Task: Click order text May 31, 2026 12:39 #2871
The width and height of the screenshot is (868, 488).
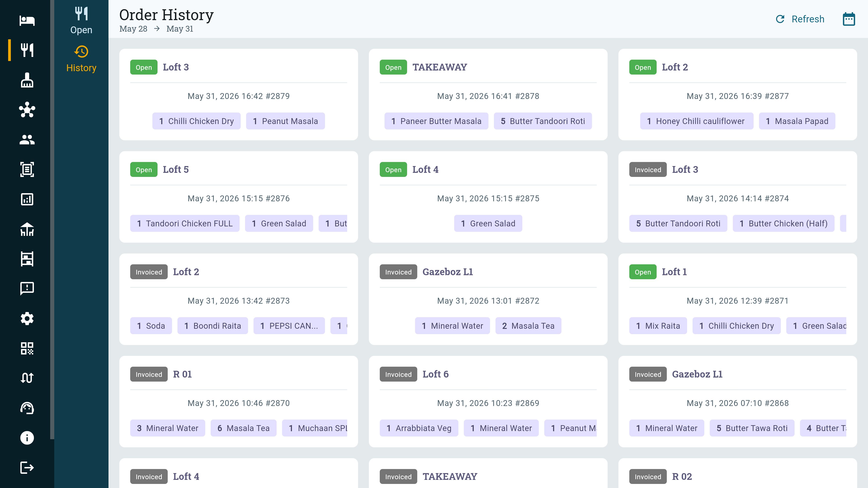Action: (738, 301)
